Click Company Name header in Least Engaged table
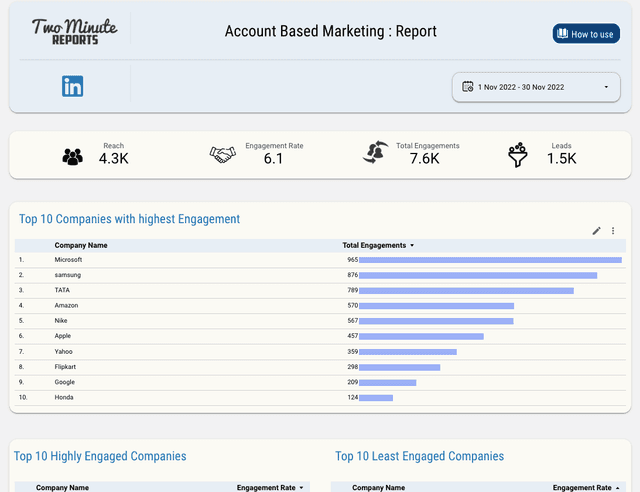Screen dimensions: 640x492 pyautogui.click(x=378, y=488)
